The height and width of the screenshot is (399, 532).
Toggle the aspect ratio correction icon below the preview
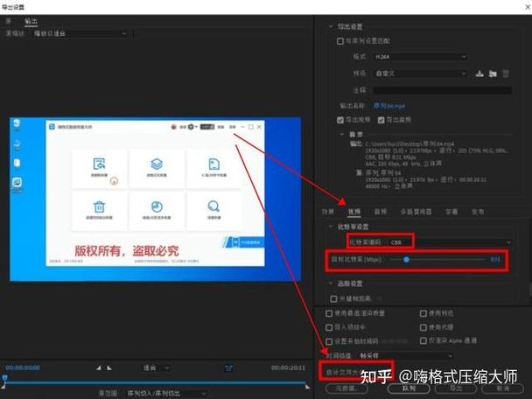(x=229, y=367)
